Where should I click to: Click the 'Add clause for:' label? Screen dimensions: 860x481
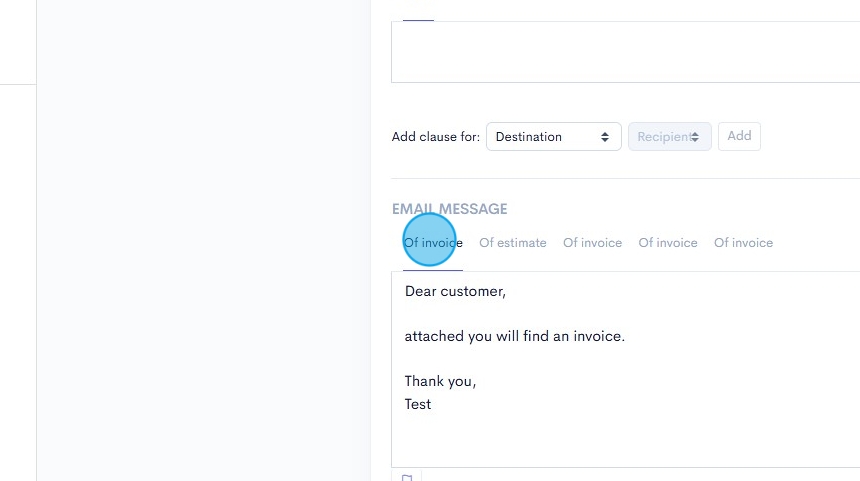coord(435,137)
